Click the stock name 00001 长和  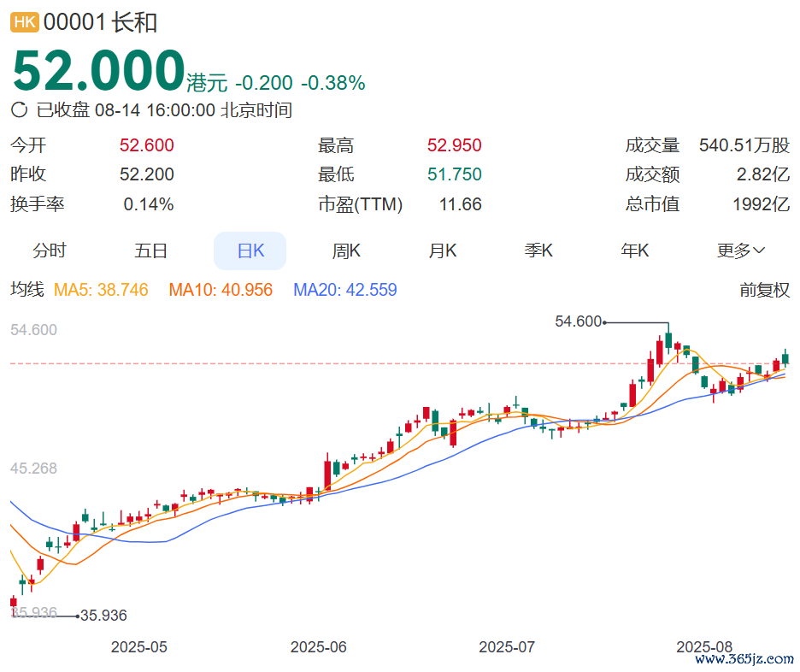[x=101, y=22]
